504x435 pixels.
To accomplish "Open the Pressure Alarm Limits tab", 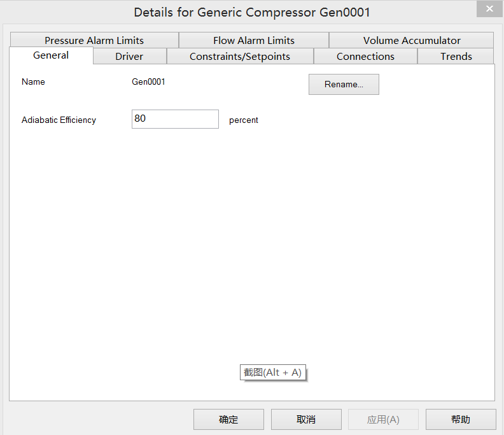I will (x=94, y=40).
